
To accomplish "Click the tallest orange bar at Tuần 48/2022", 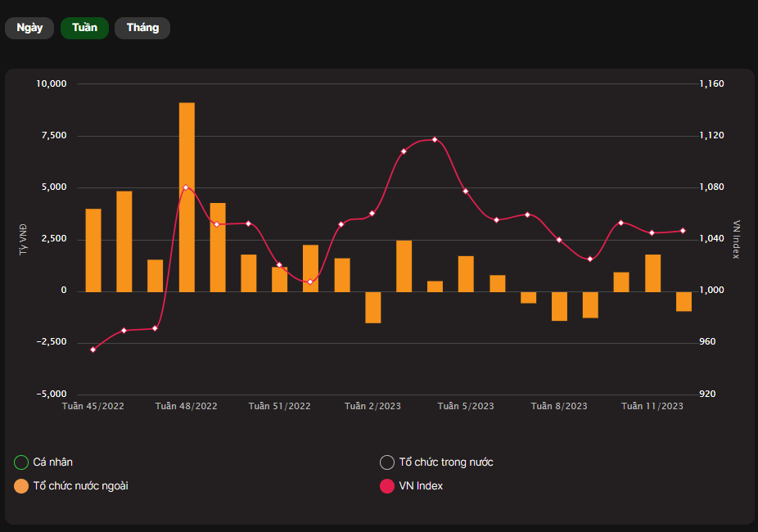I will click(187, 196).
